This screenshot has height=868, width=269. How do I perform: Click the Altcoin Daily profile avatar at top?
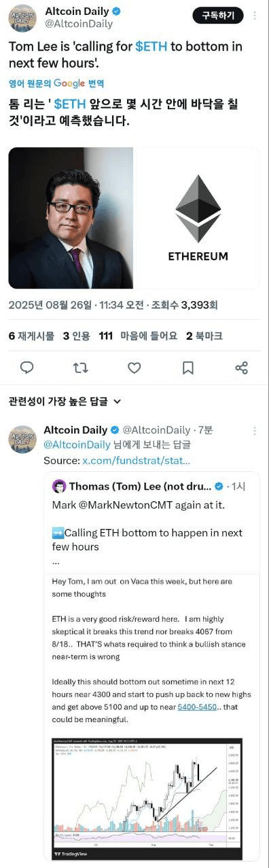pyautogui.click(x=22, y=18)
